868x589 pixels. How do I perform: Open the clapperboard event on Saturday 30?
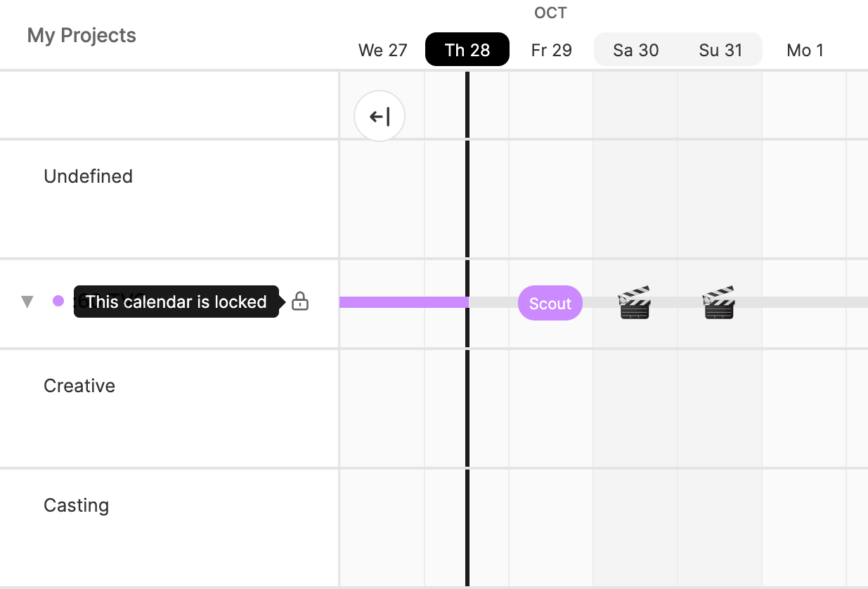tap(635, 303)
